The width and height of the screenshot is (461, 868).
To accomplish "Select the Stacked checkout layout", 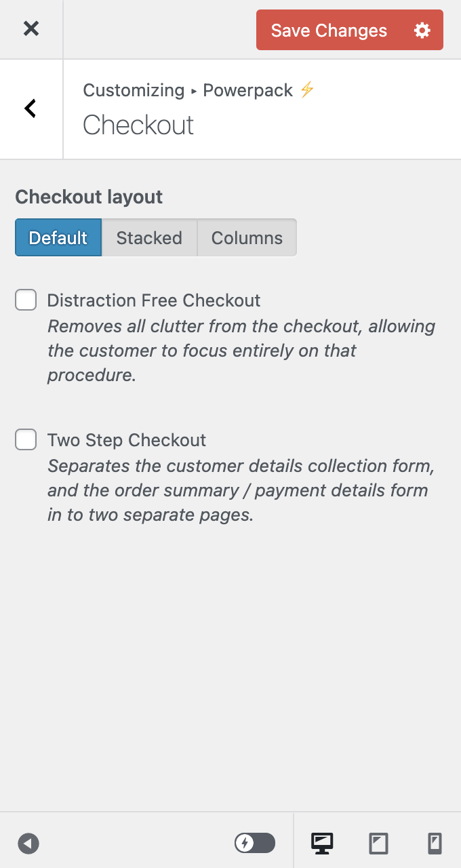I will point(149,237).
